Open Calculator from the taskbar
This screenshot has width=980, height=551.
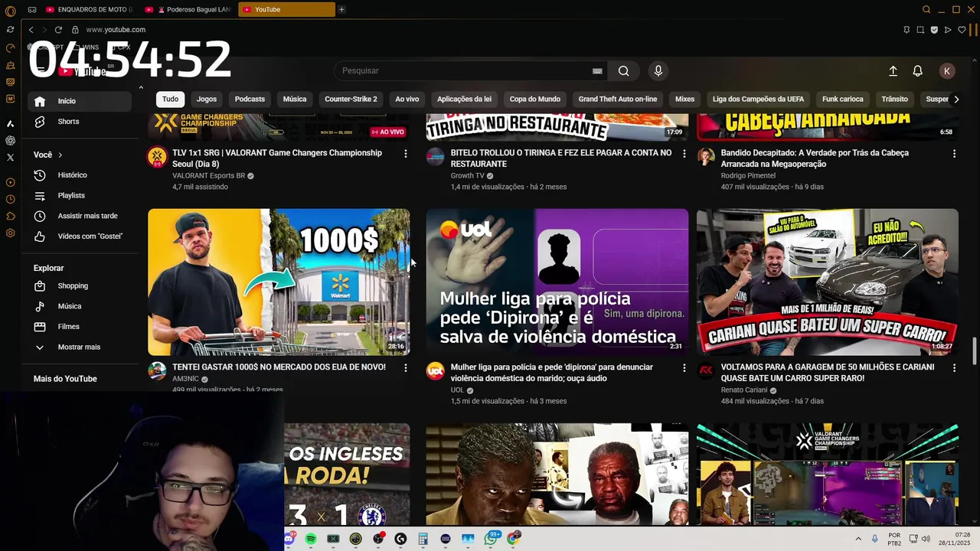click(423, 539)
